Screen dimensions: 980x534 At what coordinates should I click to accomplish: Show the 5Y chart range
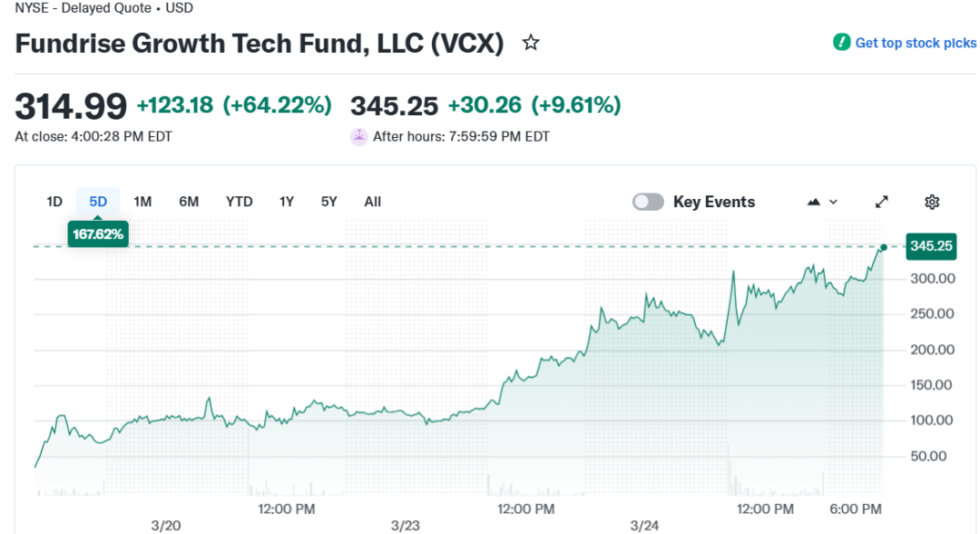point(328,202)
